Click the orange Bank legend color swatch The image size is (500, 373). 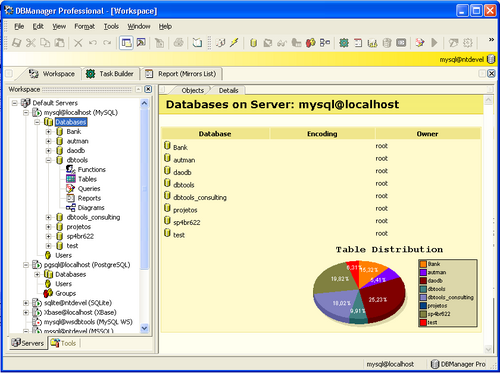(x=423, y=264)
